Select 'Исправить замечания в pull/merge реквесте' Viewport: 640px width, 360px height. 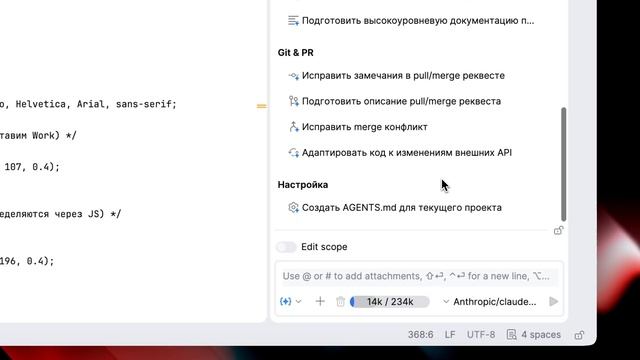(x=403, y=76)
